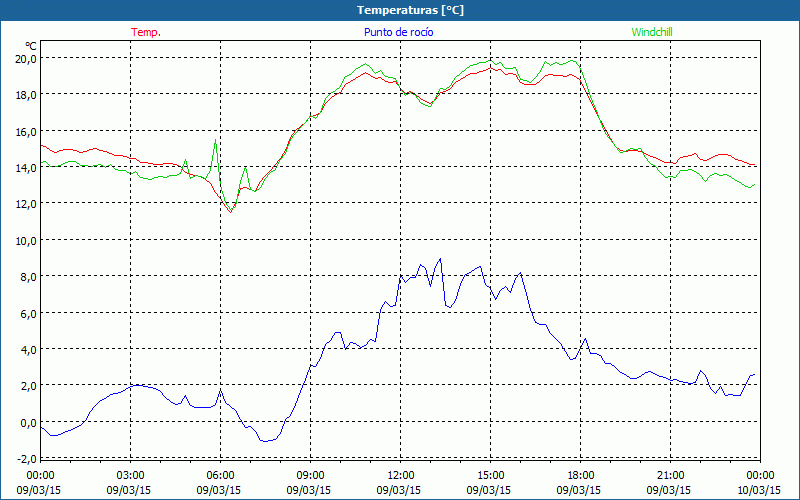
Task: Click the 18:00 time label on the x-axis
Action: coord(580,476)
